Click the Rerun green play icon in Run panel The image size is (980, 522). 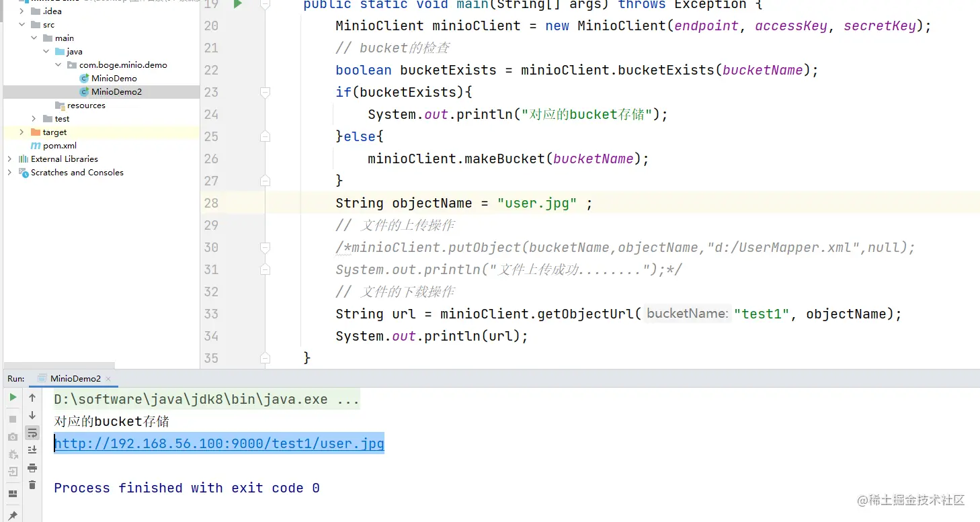coord(13,398)
